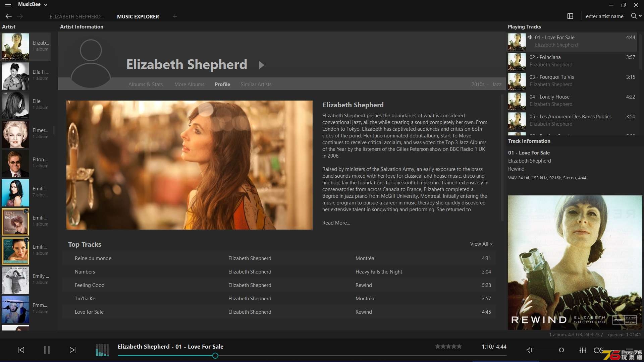Click the spectrum visualizer icon
The height and width of the screenshot is (362, 644).
(102, 350)
